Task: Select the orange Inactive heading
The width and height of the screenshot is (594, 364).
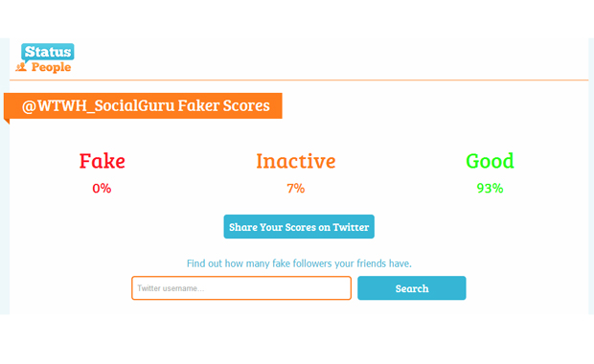Action: [296, 161]
